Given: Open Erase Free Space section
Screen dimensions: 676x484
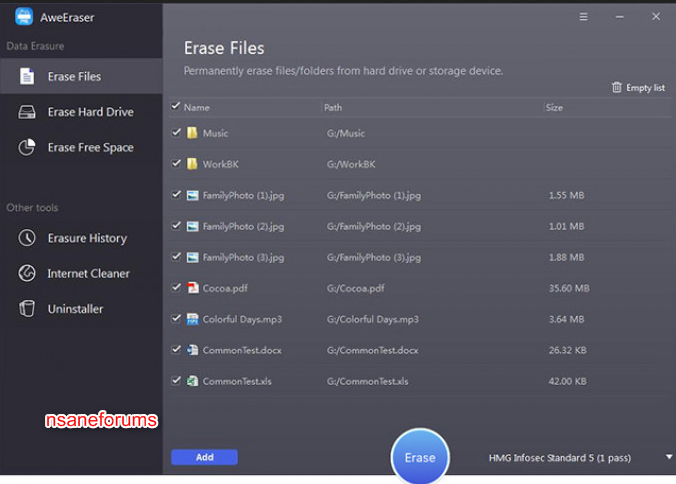Looking at the screenshot, I should 81,147.
